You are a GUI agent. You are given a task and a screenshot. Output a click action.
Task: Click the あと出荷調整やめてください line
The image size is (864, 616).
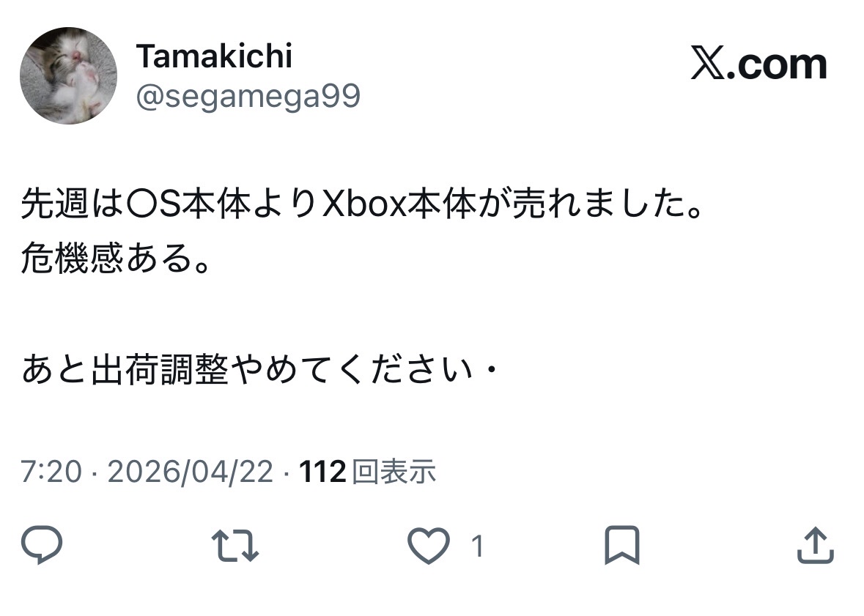249,370
